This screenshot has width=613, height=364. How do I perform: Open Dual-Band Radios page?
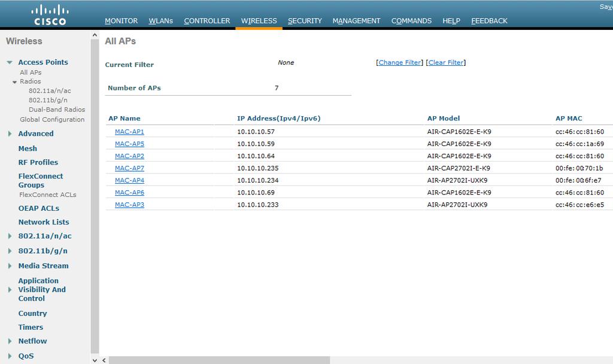pyautogui.click(x=57, y=110)
